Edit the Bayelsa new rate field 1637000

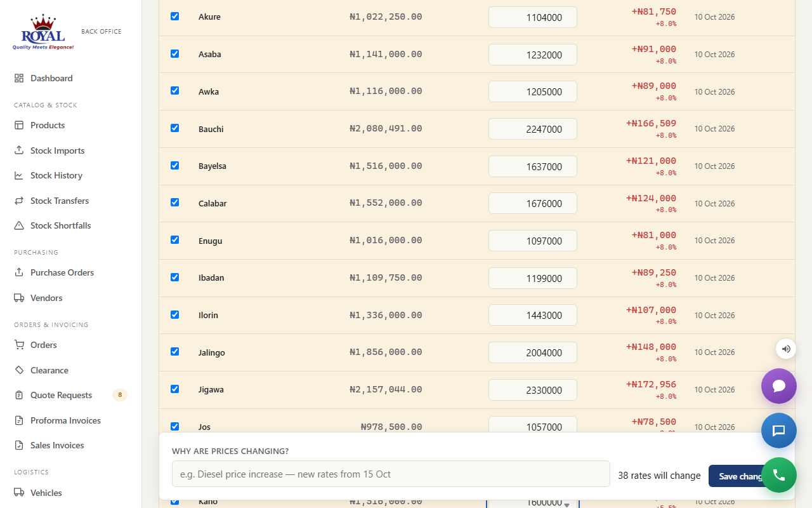[533, 166]
